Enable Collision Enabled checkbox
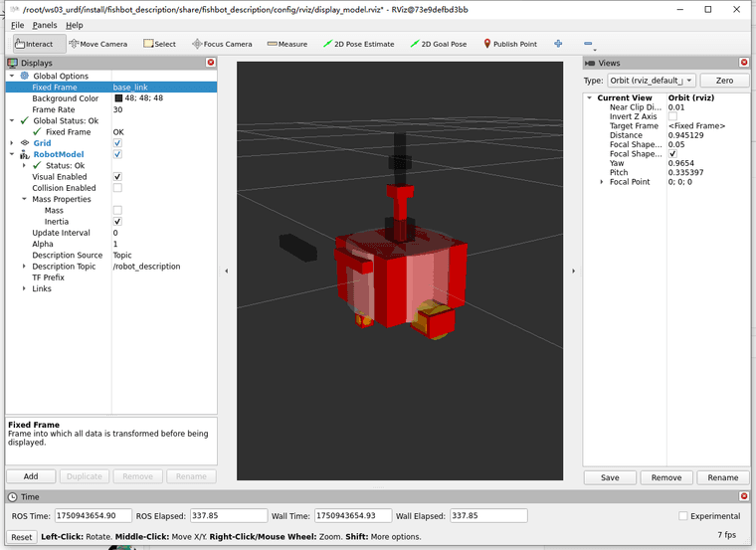This screenshot has width=756, height=550. pyautogui.click(x=117, y=188)
